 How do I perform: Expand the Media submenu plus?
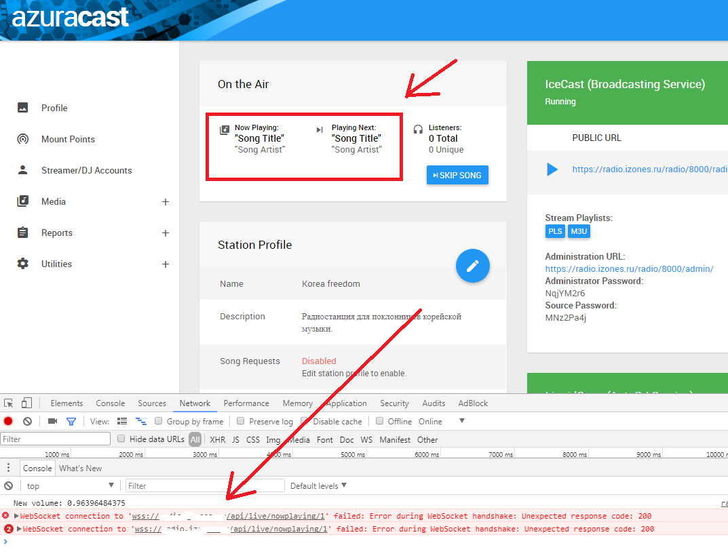(166, 202)
